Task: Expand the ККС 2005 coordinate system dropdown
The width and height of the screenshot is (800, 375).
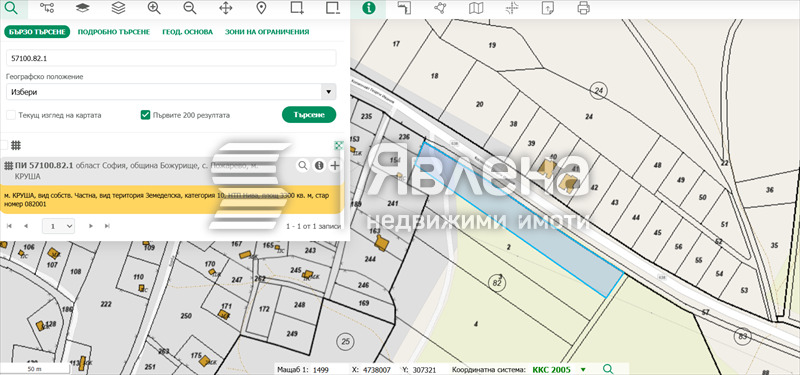Action: click(x=584, y=369)
